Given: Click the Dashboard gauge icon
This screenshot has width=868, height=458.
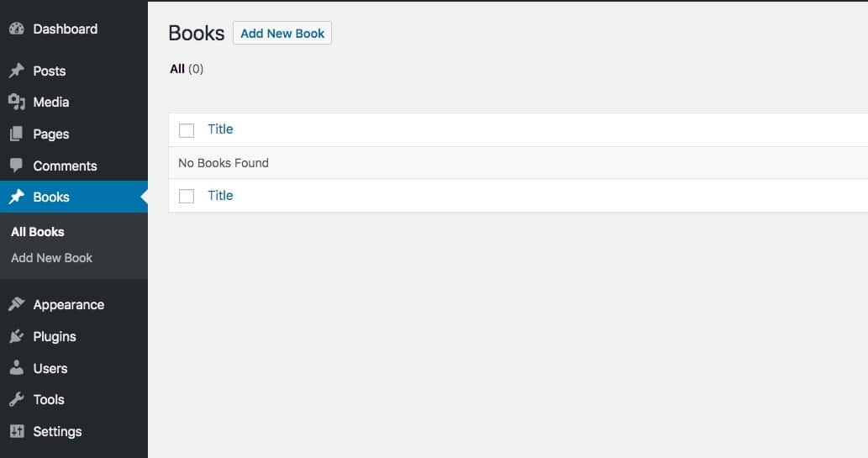Looking at the screenshot, I should pyautogui.click(x=16, y=29).
